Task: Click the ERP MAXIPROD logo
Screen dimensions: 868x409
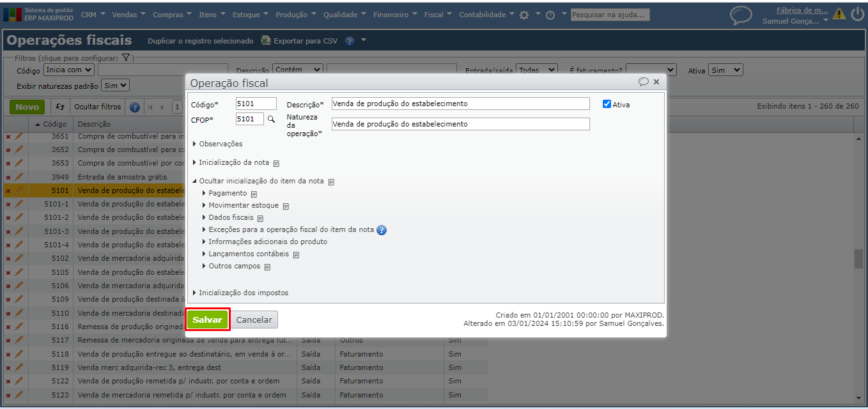Action: 38,14
